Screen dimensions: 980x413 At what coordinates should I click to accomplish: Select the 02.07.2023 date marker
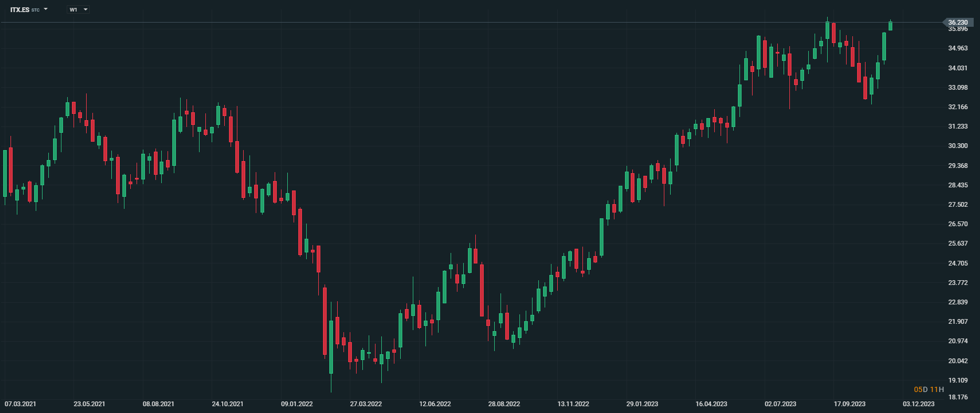coord(780,404)
